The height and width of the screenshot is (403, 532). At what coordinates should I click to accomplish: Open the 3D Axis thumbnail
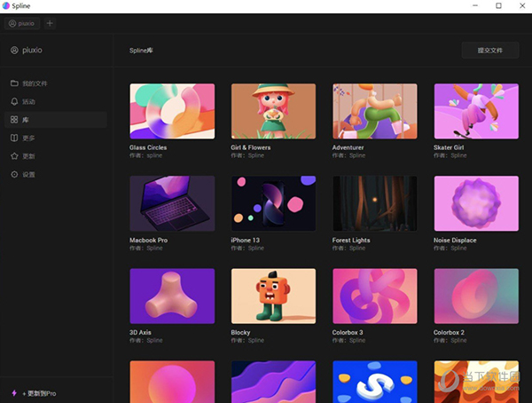point(172,296)
